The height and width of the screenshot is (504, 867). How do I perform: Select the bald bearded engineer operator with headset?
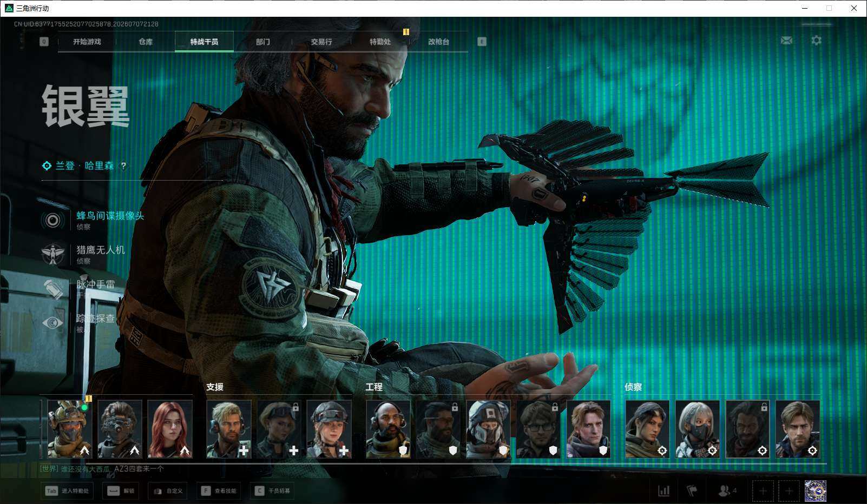tap(388, 429)
